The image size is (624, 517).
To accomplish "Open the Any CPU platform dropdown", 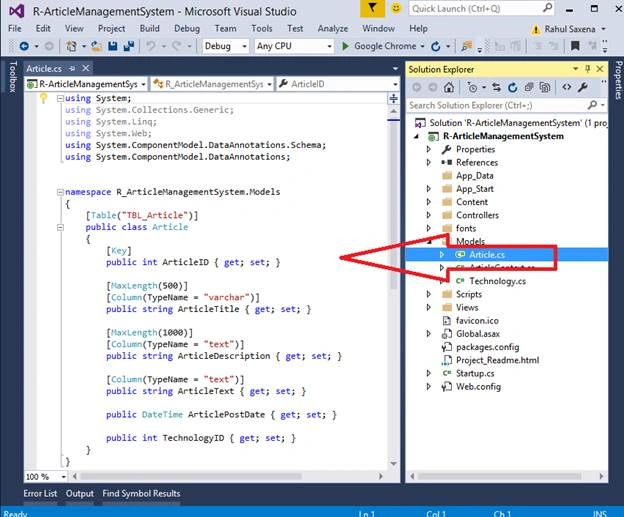I will click(294, 46).
